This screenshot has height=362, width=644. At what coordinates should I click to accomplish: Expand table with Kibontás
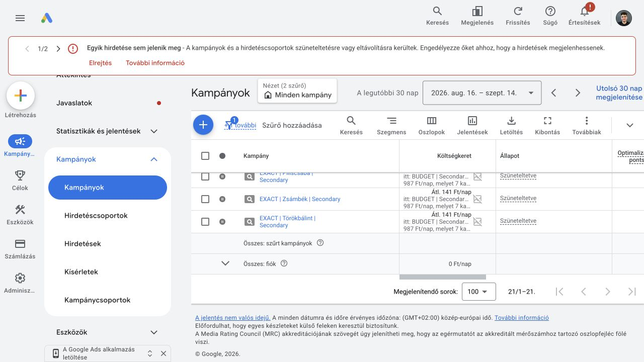click(x=547, y=125)
